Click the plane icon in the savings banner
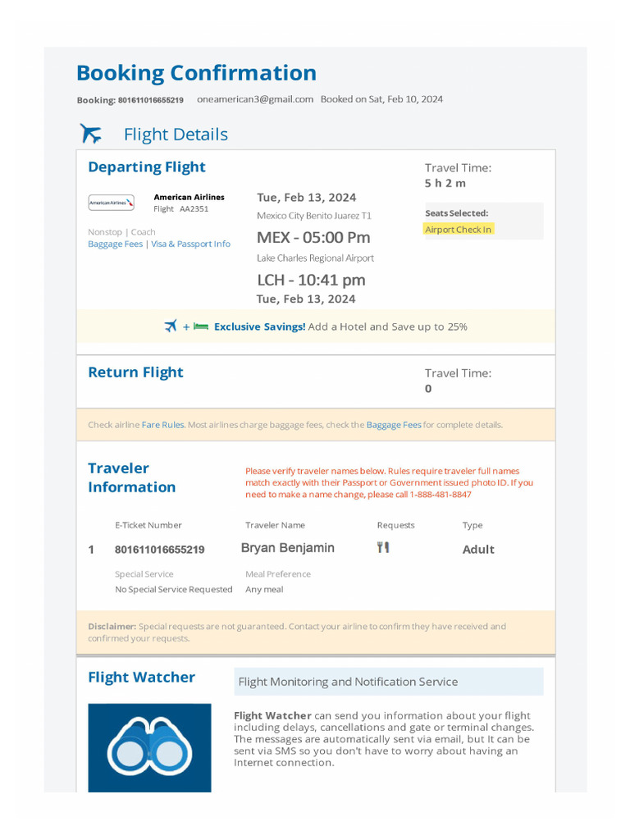630x840 pixels. pos(171,326)
